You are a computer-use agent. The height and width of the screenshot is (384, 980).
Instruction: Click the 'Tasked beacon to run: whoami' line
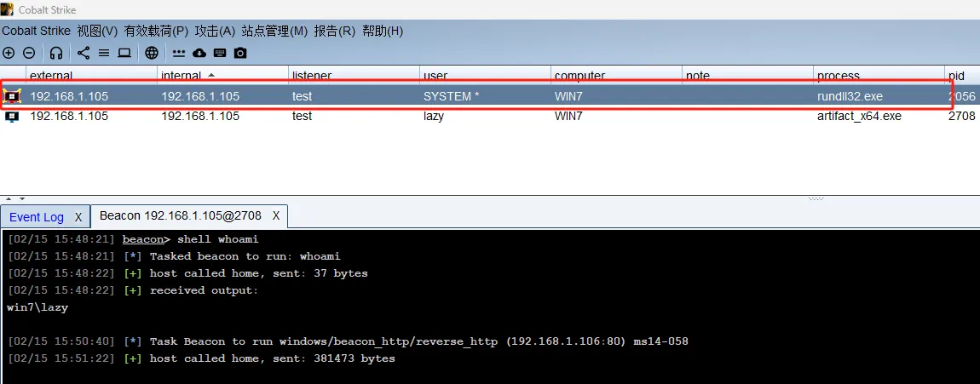(173, 256)
